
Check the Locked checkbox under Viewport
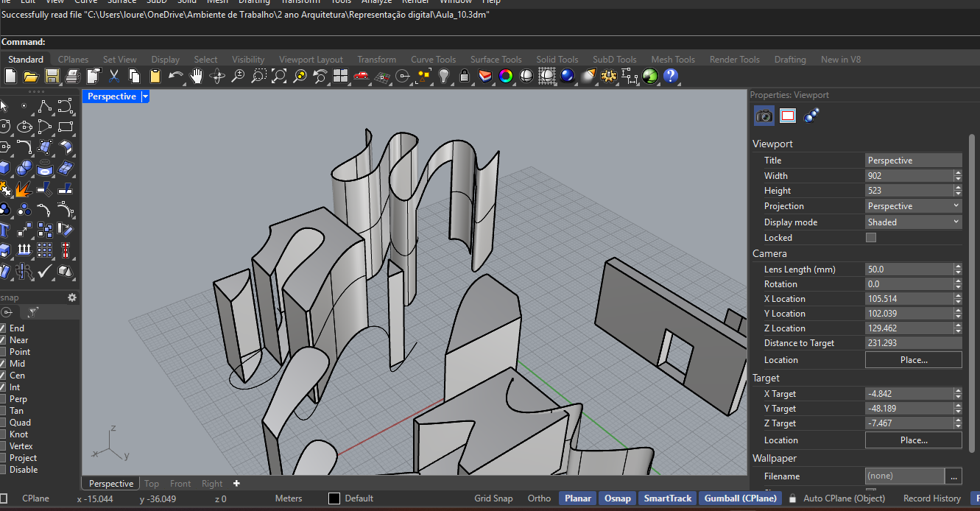[870, 237]
